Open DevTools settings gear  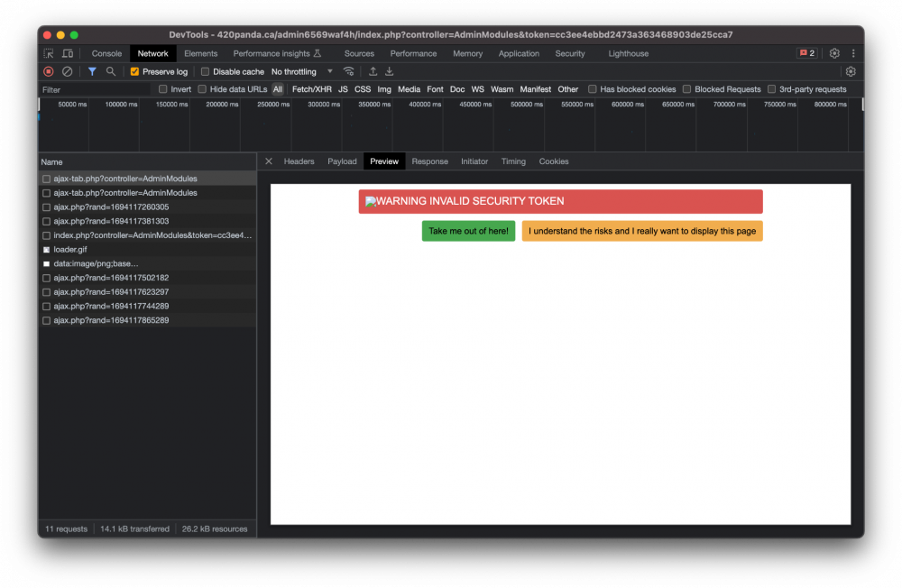(x=834, y=53)
